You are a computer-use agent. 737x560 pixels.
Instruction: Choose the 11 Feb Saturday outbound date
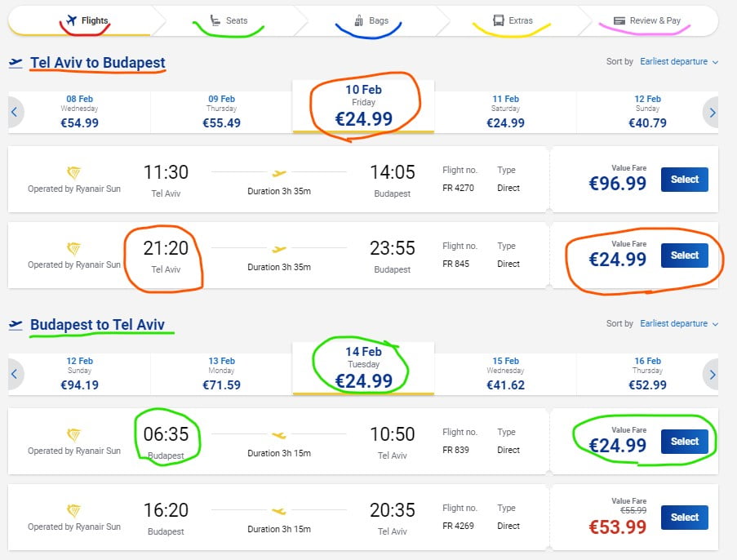505,113
